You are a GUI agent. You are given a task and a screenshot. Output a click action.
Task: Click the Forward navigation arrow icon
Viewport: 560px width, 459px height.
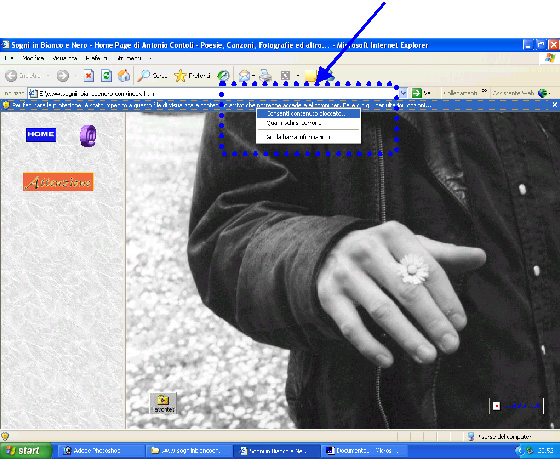[63, 76]
